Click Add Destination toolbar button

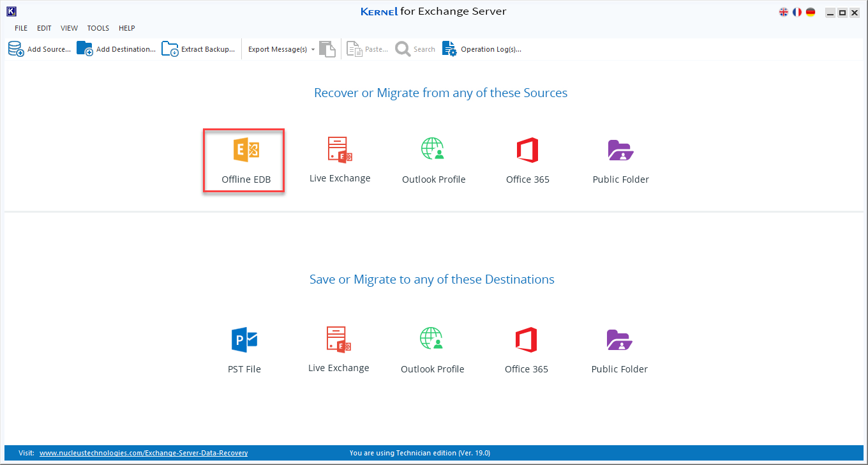(116, 49)
